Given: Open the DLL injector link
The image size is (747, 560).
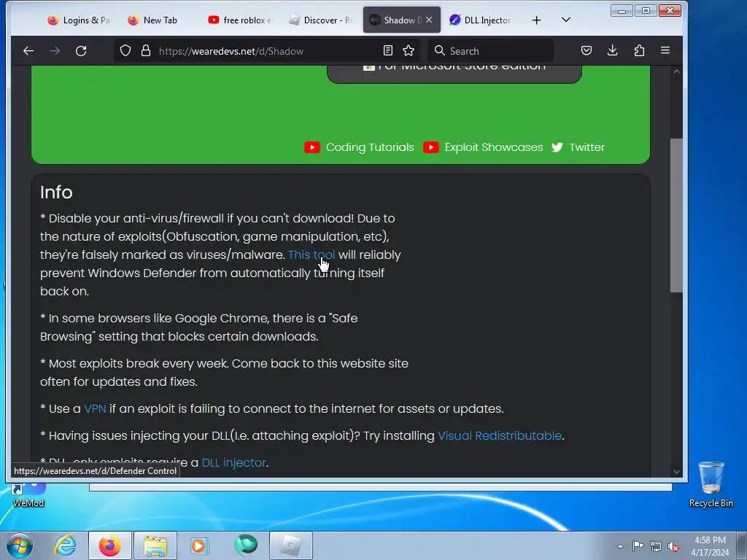Looking at the screenshot, I should (x=233, y=462).
